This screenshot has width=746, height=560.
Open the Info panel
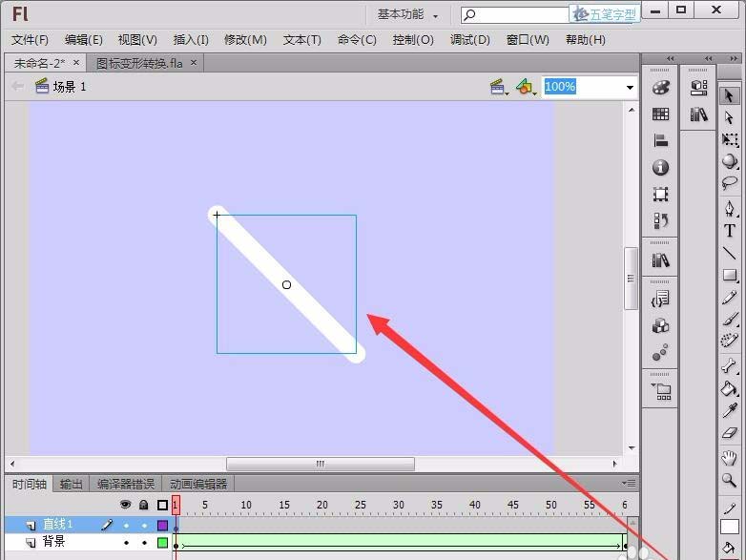(x=660, y=168)
